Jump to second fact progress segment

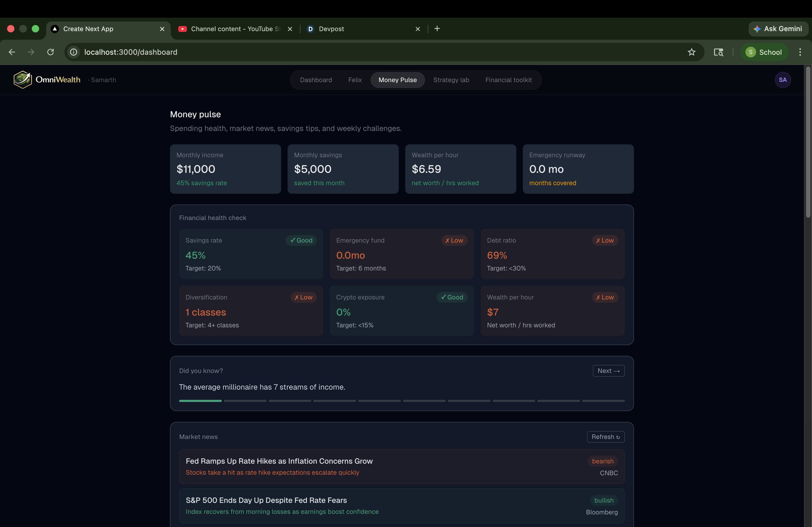tap(245, 401)
